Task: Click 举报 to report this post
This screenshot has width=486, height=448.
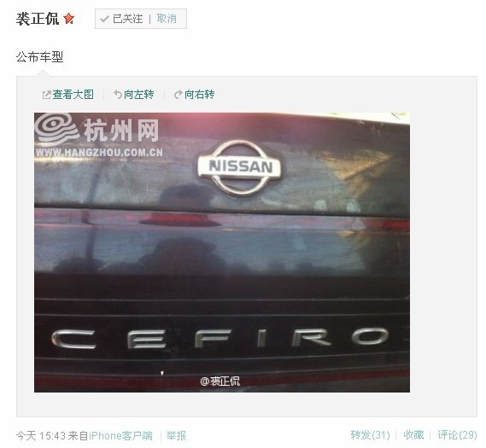Action: [176, 436]
